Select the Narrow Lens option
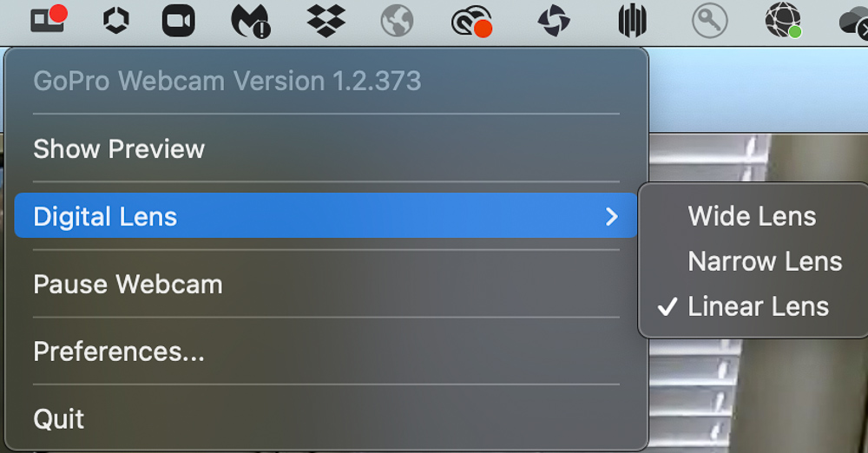This screenshot has height=453, width=868. point(765,261)
